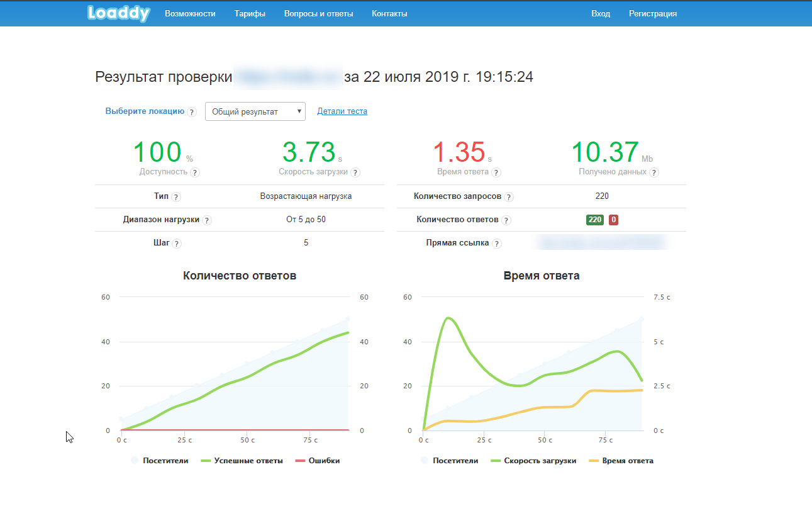Image resolution: width=812 pixels, height=518 pixels.
Task: Click the 100 % availability value
Action: [164, 154]
